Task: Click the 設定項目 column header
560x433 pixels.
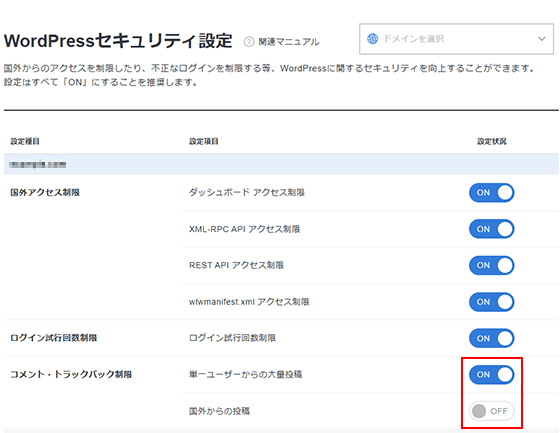Action: click(204, 141)
